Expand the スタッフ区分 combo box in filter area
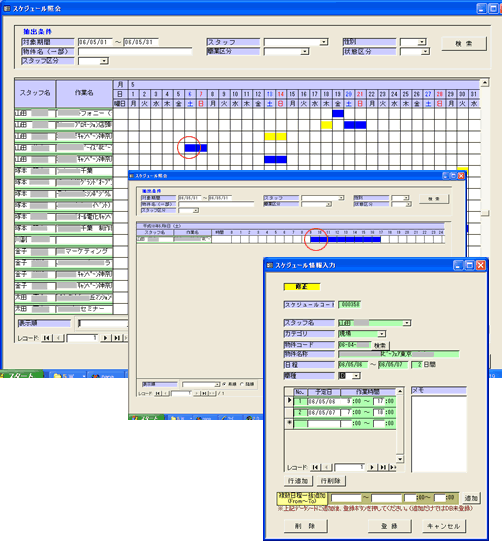The image size is (502, 541). (104, 61)
